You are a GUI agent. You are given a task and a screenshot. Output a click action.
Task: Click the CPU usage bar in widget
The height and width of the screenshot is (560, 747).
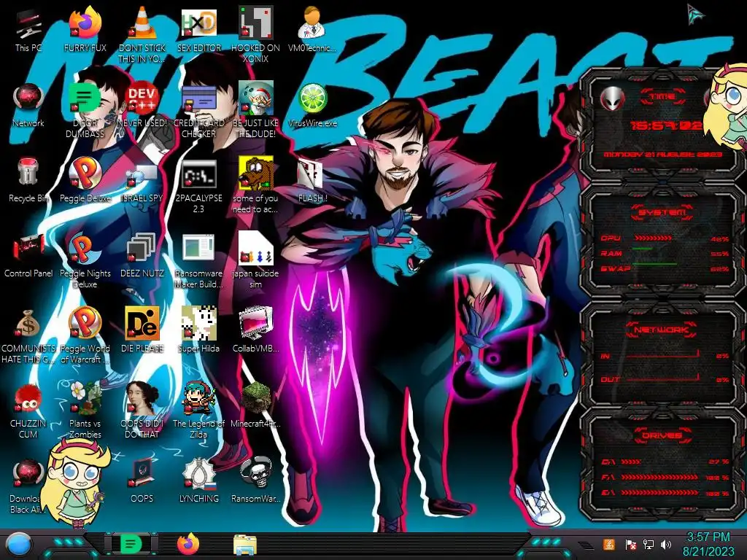[x=653, y=238]
